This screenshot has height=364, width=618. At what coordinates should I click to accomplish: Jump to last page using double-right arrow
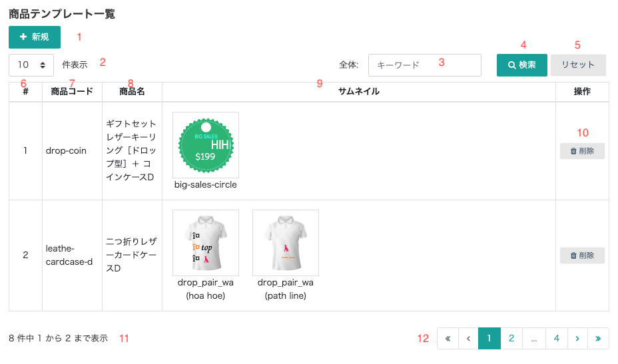(x=598, y=339)
